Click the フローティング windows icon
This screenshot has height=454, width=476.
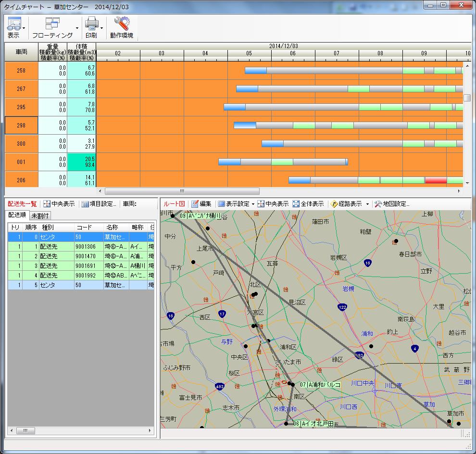[x=52, y=24]
